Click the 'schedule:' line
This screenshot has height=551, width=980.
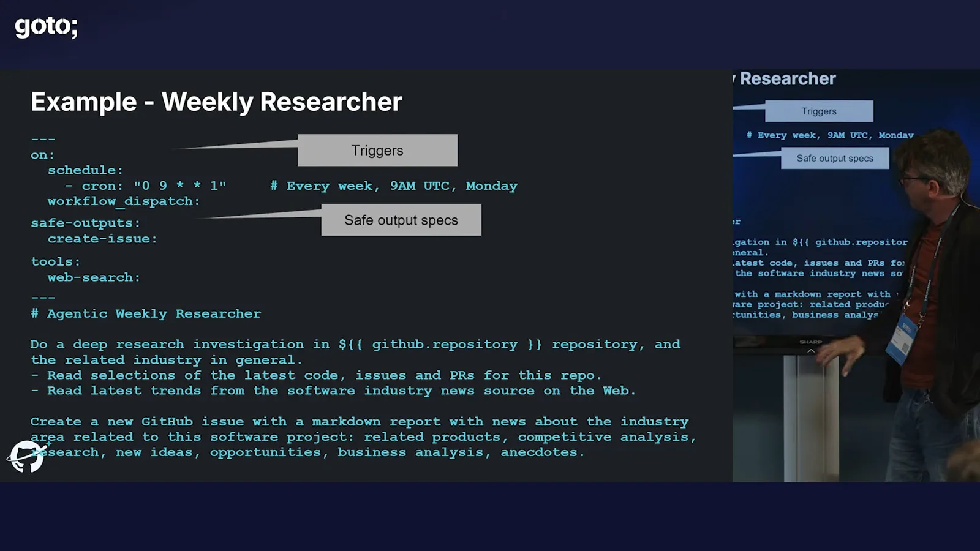85,170
